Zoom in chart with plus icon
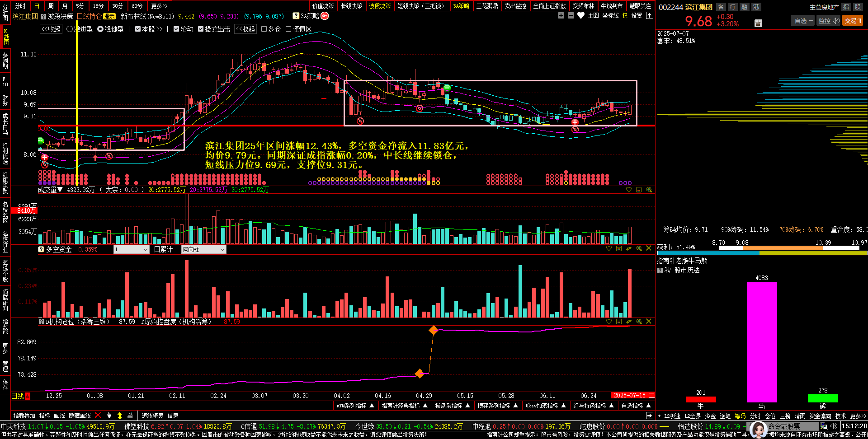This screenshot has width=868, height=439. 561,15
